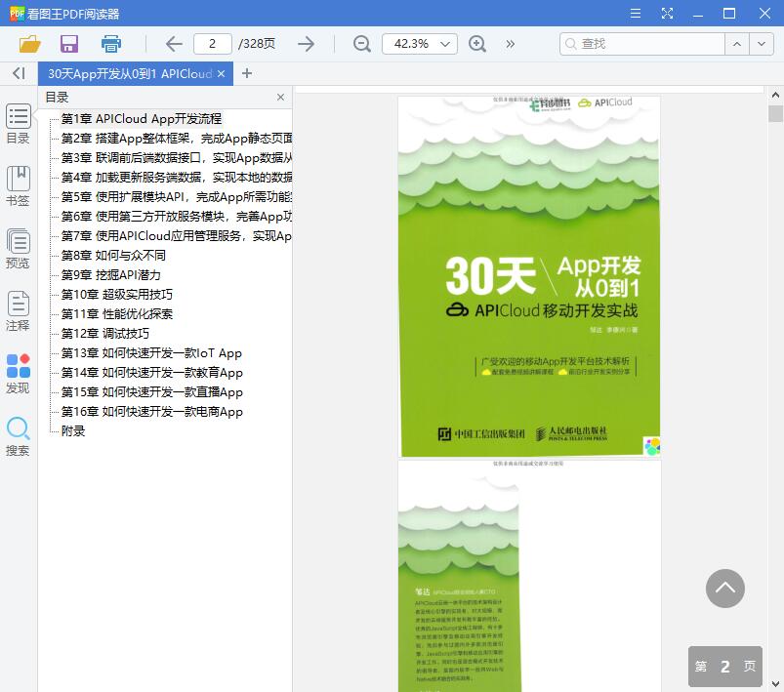Click the vertical scrollbar thumb

(x=775, y=113)
